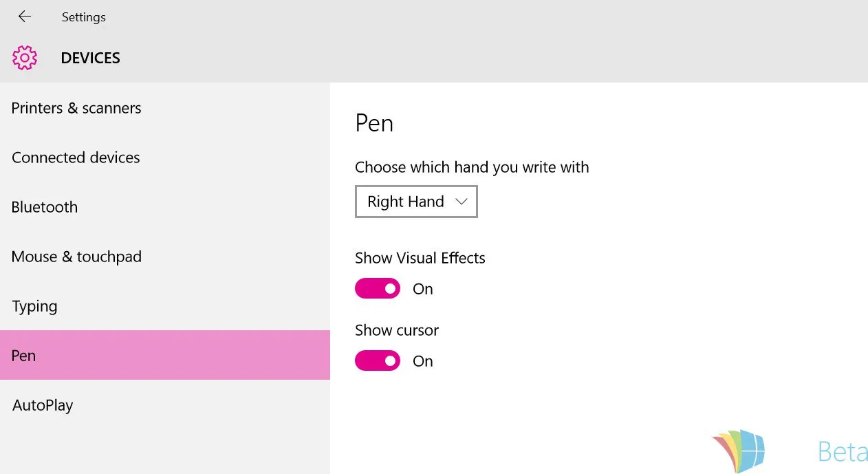This screenshot has width=868, height=474.
Task: Switch to Typing settings
Action: (165, 306)
